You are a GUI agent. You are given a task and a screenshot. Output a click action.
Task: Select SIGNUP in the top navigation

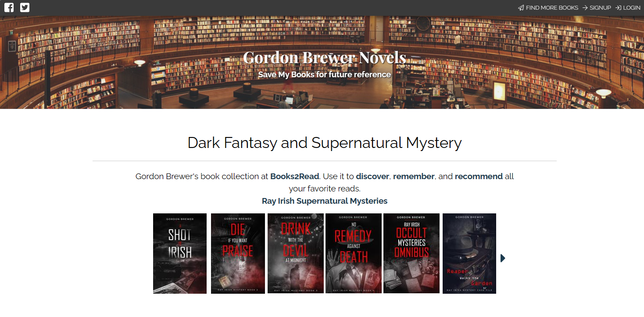(x=600, y=8)
